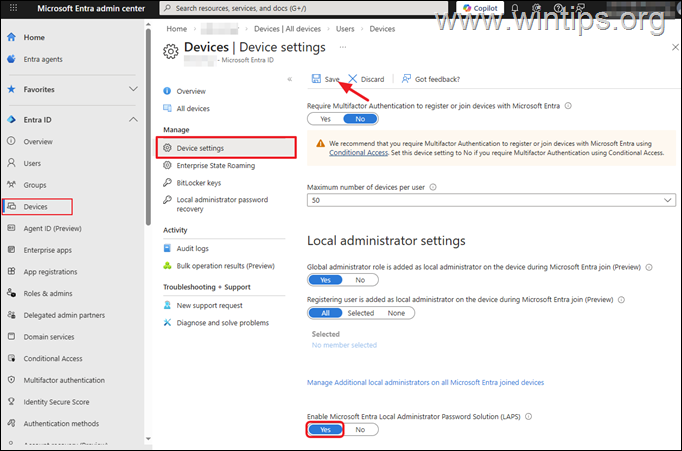Open Maximum number of devices per user dropdown

tap(491, 200)
